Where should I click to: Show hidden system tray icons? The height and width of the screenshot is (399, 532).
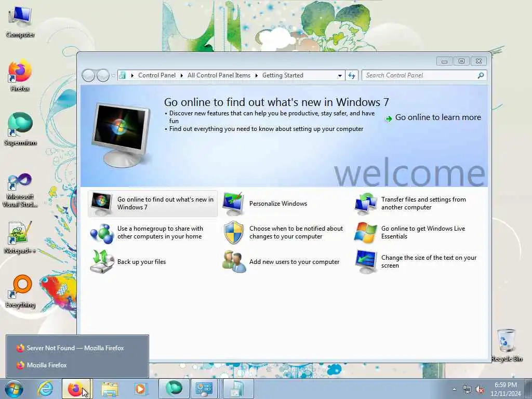pyautogui.click(x=454, y=390)
